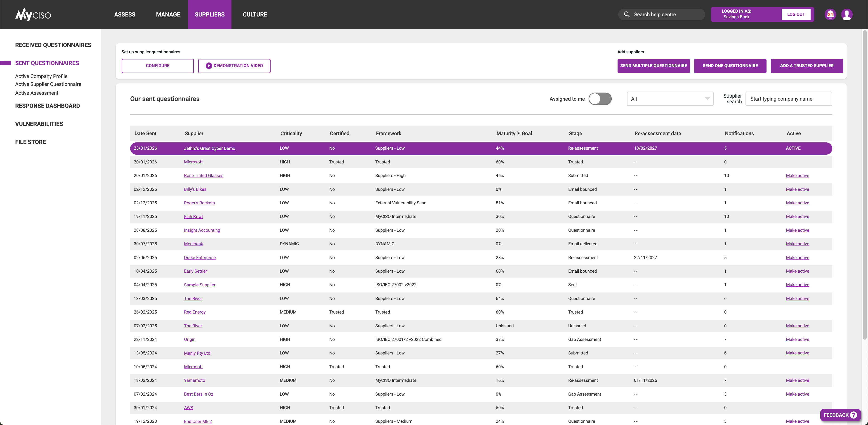Open File Store in sidebar
The height and width of the screenshot is (425, 868).
31,142
